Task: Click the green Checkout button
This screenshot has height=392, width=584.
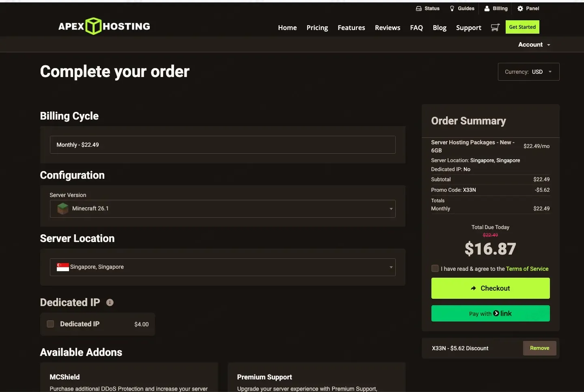Action: pyautogui.click(x=490, y=288)
